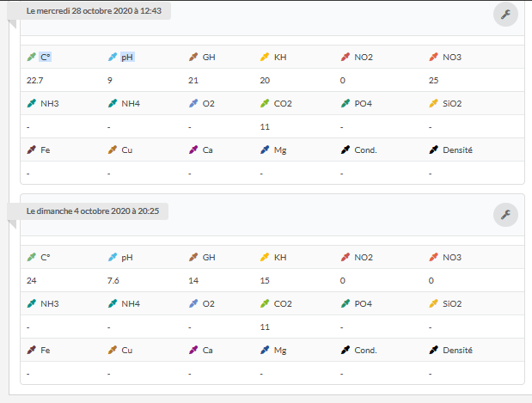This screenshot has width=532, height=403.
Task: Click Mg dropper icon in second table
Action: coord(265,350)
